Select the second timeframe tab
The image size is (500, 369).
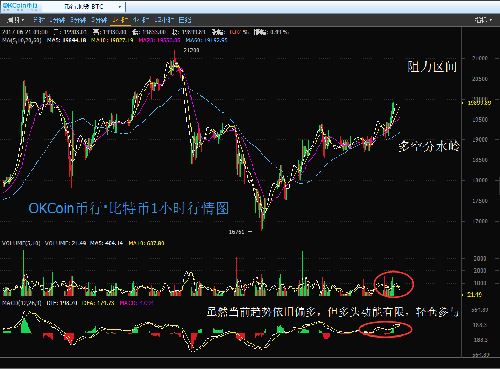point(57,20)
